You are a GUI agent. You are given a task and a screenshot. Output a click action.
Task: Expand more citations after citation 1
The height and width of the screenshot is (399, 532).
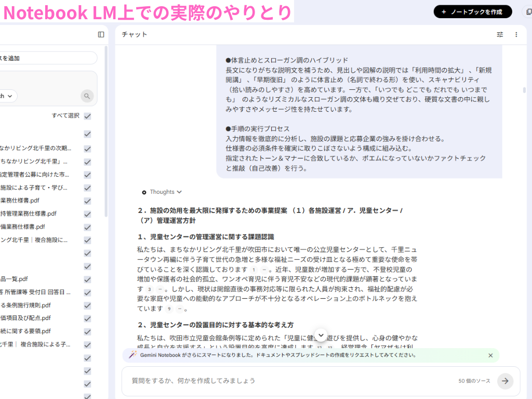point(264,270)
